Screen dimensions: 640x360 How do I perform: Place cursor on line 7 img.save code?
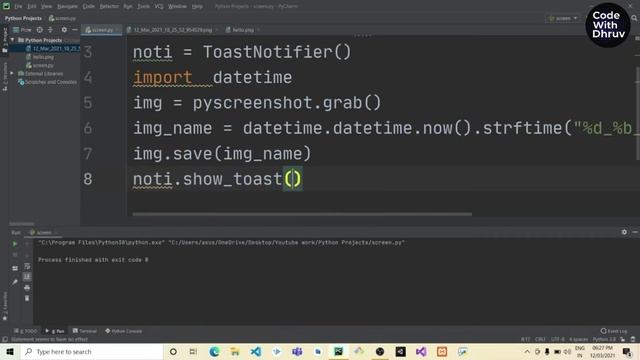222,154
